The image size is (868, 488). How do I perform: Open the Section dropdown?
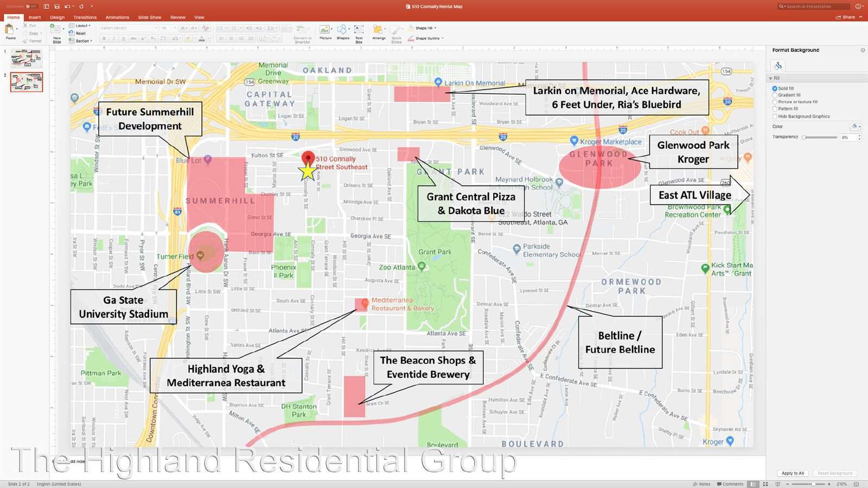80,41
